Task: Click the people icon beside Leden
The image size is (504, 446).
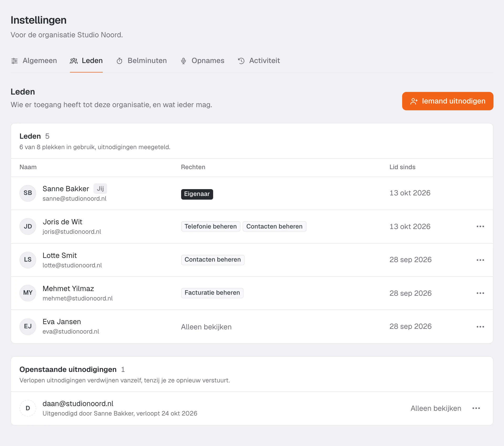Action: pos(74,61)
